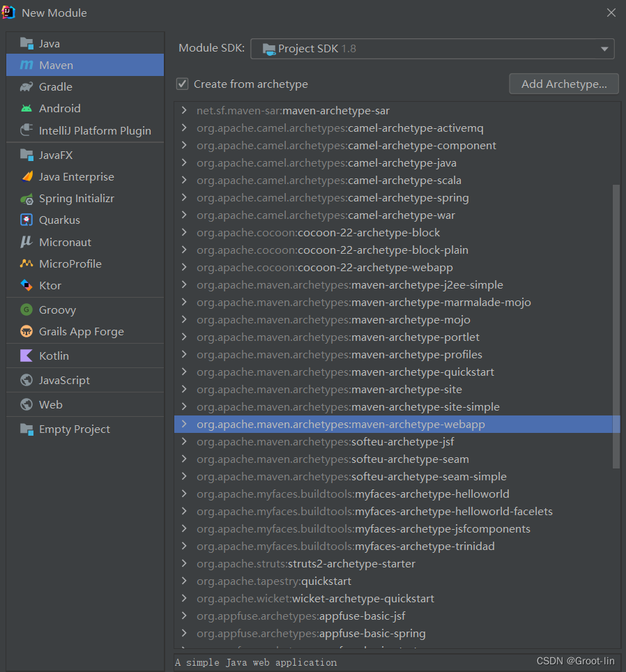
Task: Select maven-archetype-marmalade-mojo row
Action: click(x=397, y=303)
